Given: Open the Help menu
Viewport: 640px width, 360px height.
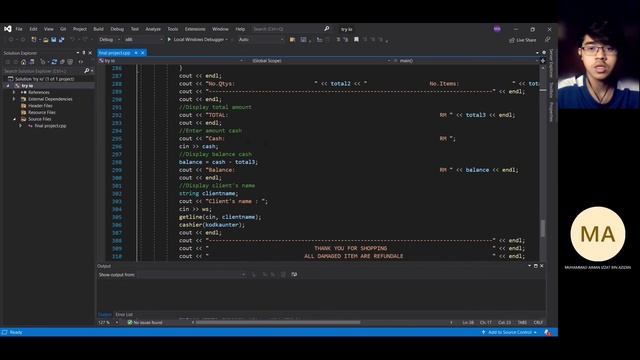Looking at the screenshot, I should pos(240,29).
